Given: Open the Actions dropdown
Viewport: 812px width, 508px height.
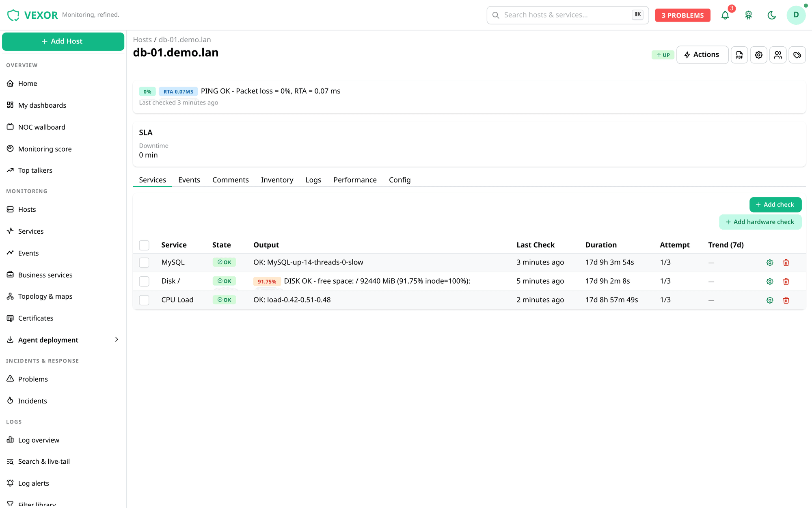Looking at the screenshot, I should (702, 55).
